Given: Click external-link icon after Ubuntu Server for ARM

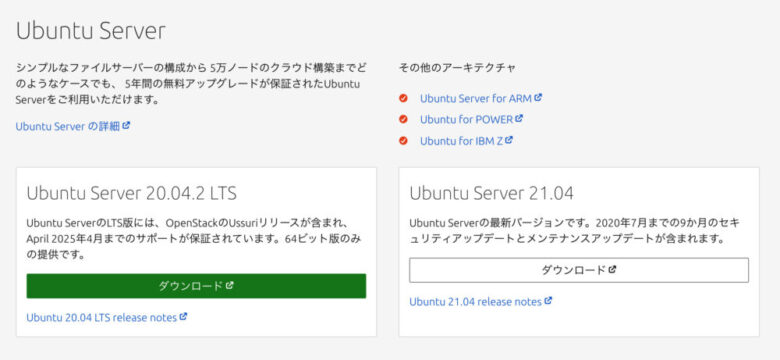Looking at the screenshot, I should (538, 98).
